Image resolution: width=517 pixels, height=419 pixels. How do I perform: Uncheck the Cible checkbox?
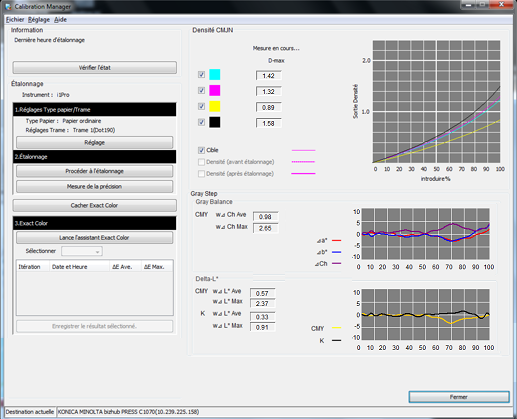pos(201,150)
